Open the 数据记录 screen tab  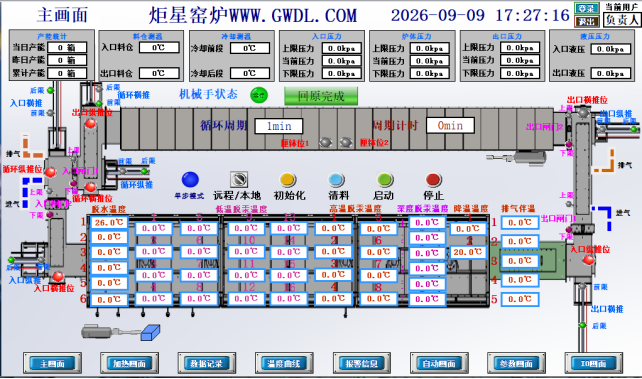tap(207, 363)
